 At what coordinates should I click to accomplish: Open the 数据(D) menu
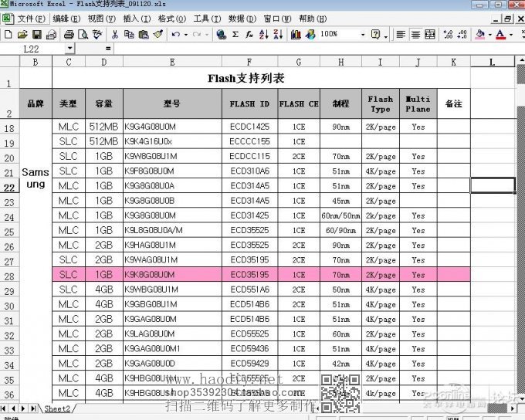(x=242, y=19)
